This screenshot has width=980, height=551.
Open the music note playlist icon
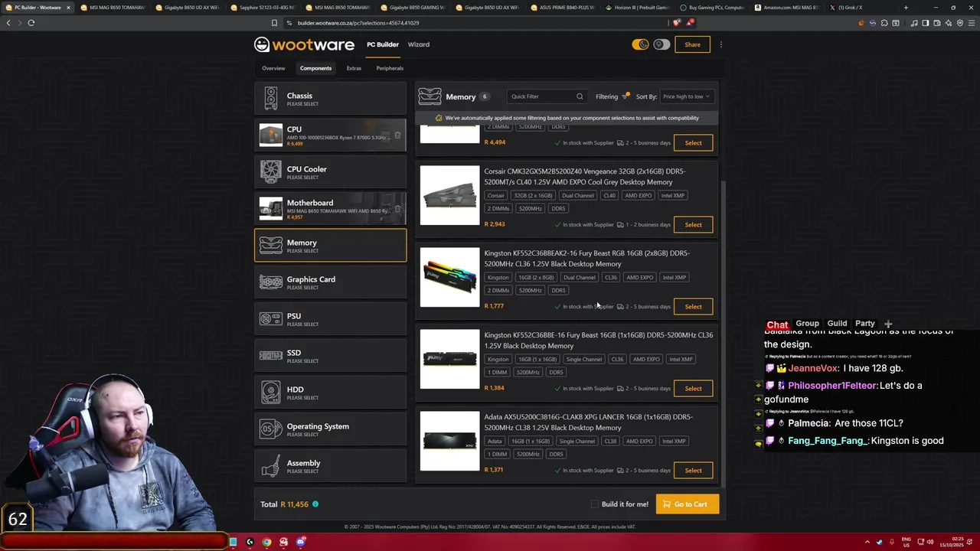pos(914,23)
